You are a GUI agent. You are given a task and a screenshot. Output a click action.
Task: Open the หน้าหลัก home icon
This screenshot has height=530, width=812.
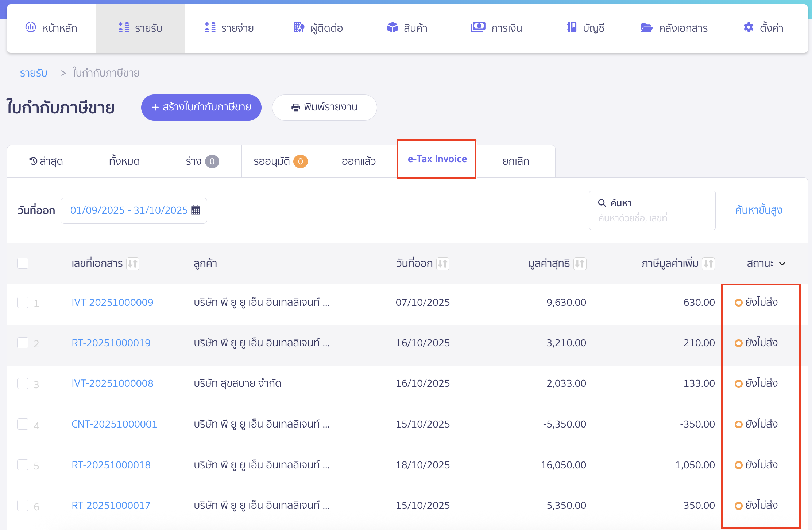(x=31, y=27)
